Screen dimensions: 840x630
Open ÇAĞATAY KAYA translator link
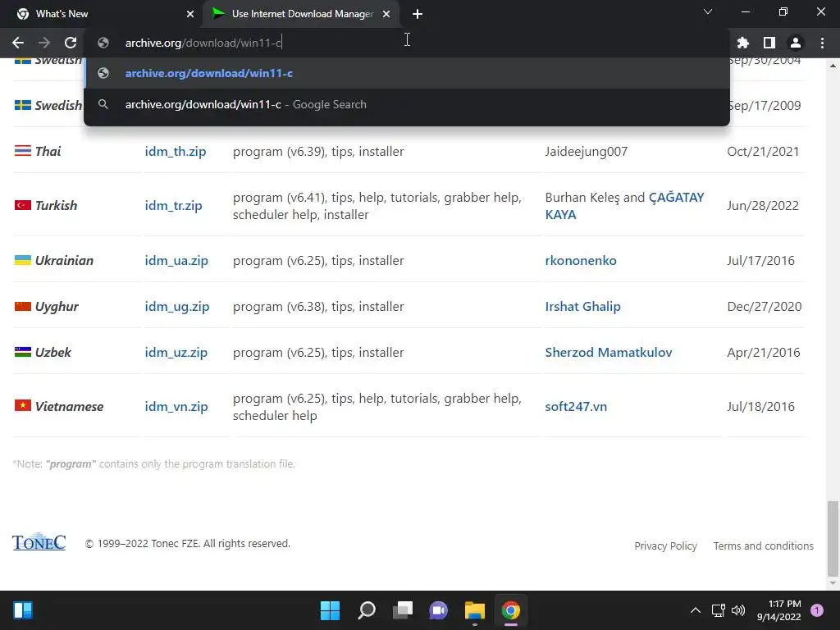(624, 206)
